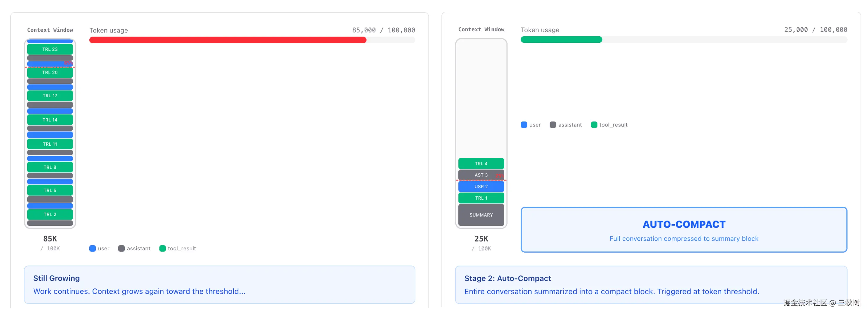
Task: Select the gray AST 3 block
Action: pos(481,175)
